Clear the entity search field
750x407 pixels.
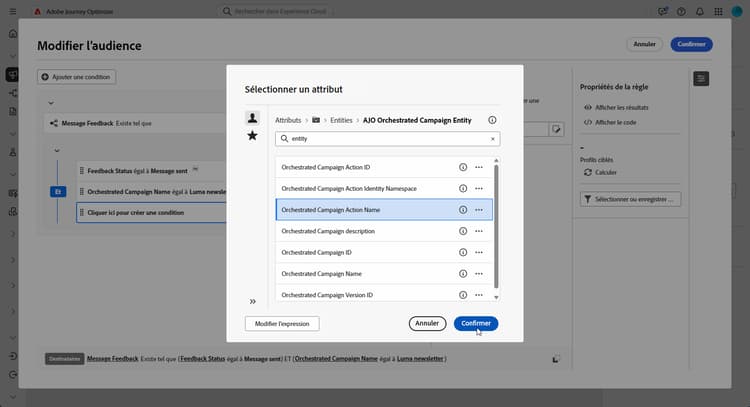(x=493, y=139)
